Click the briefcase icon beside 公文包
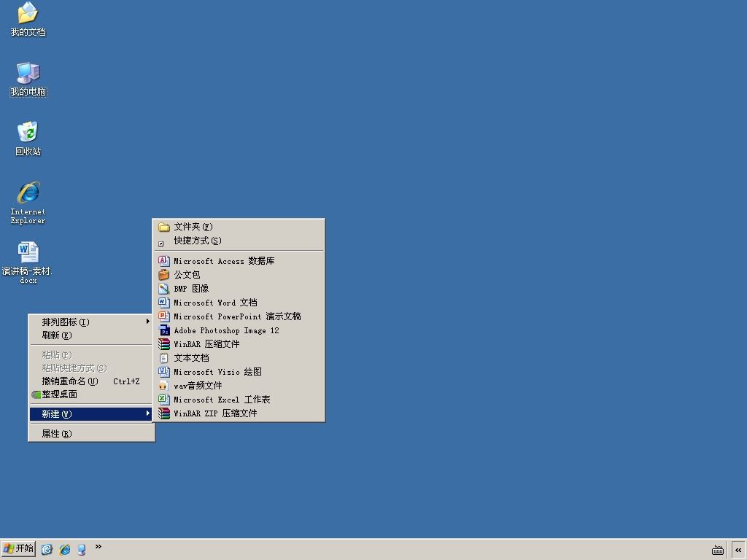This screenshot has height=560, width=747. [164, 275]
